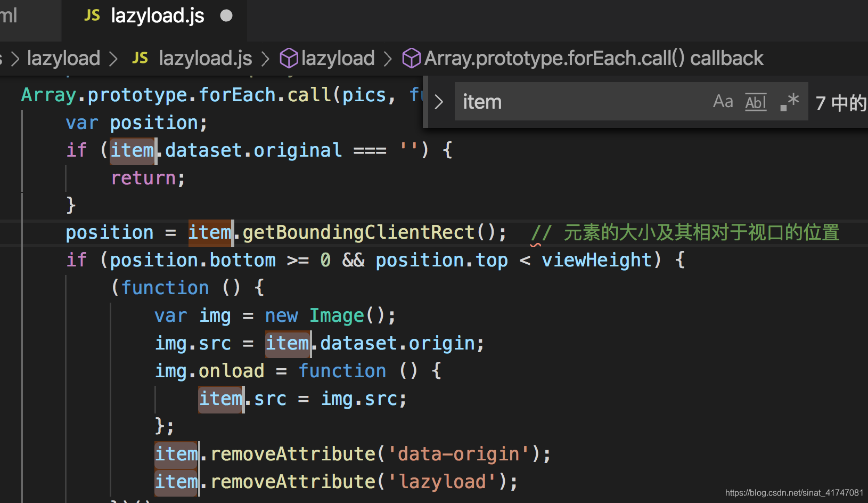Viewport: 868px width, 503px height.
Task: Click the purple cube icon before lazyload symbol breadcrumb
Action: 288,58
